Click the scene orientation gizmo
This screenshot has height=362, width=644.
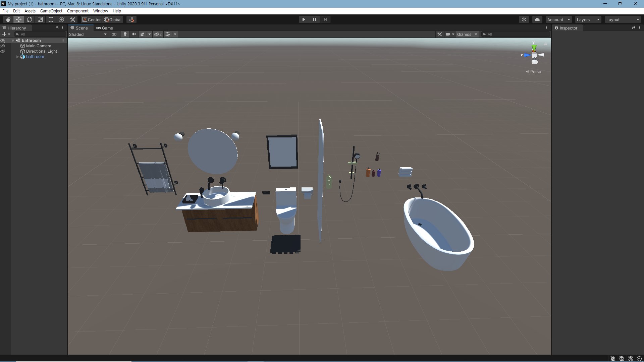click(534, 55)
